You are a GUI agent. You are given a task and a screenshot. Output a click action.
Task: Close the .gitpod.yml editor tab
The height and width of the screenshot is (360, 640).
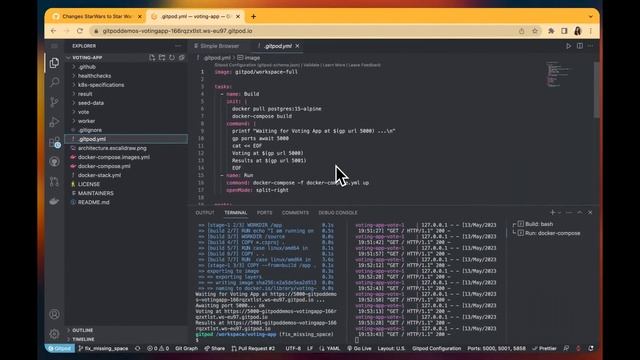(x=297, y=46)
